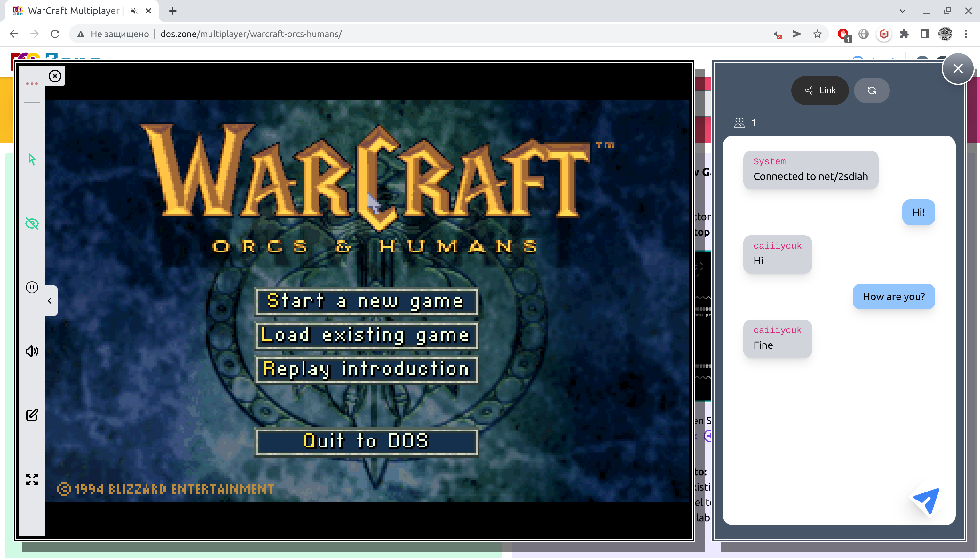The height and width of the screenshot is (558, 980).
Task: Open the extensions puzzle icon
Action: tap(905, 34)
